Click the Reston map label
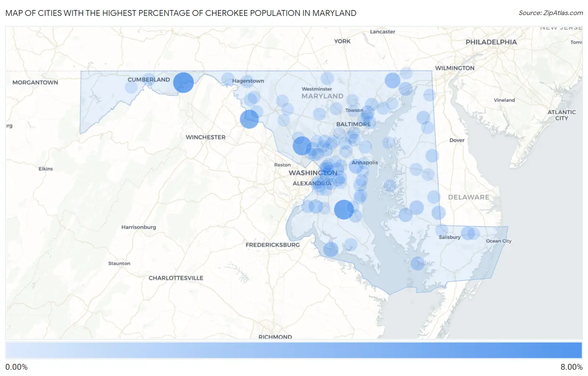This screenshot has height=376, width=588. point(282,165)
